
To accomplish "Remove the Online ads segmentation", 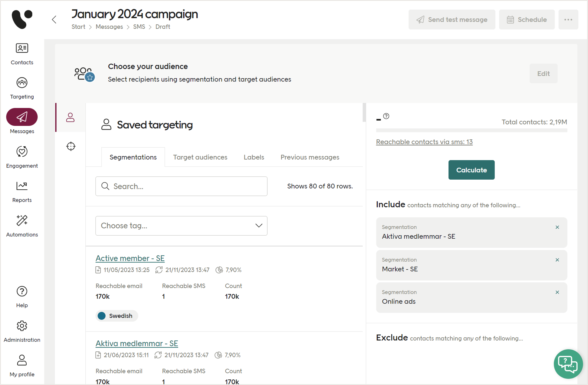I will (x=557, y=292).
